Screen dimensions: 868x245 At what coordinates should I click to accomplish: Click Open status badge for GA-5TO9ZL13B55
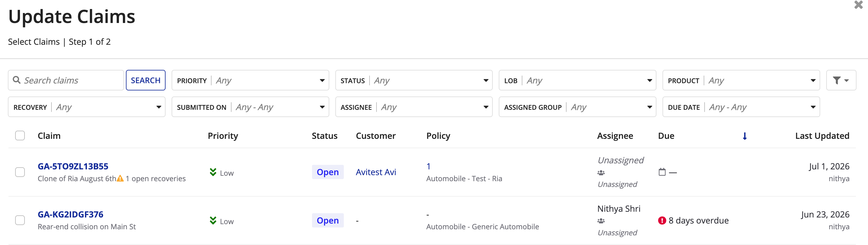click(x=327, y=172)
